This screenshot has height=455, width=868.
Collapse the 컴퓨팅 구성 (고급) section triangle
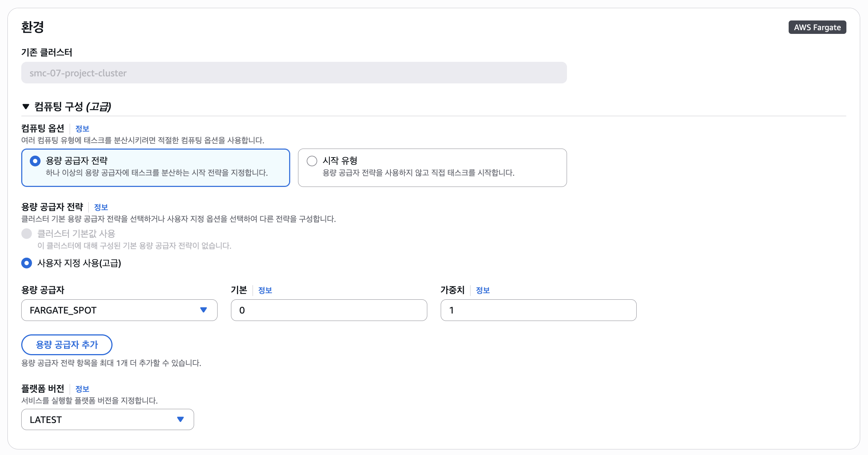26,107
